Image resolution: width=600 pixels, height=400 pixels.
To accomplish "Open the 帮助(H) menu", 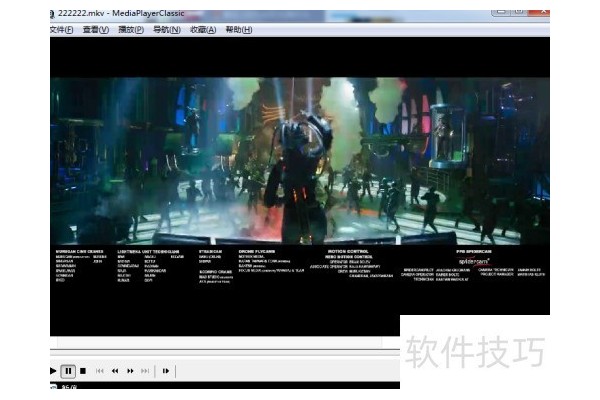I will 239,29.
